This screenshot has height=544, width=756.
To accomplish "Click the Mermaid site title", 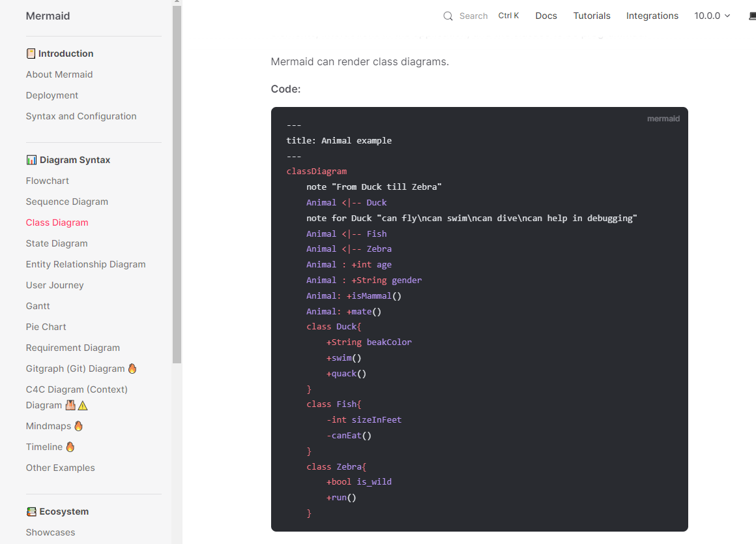I will pyautogui.click(x=48, y=16).
